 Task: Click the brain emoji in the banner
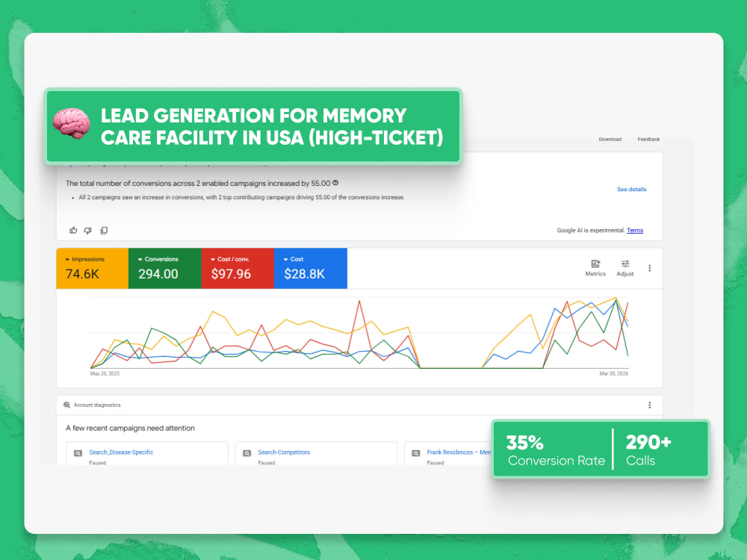tap(71, 123)
